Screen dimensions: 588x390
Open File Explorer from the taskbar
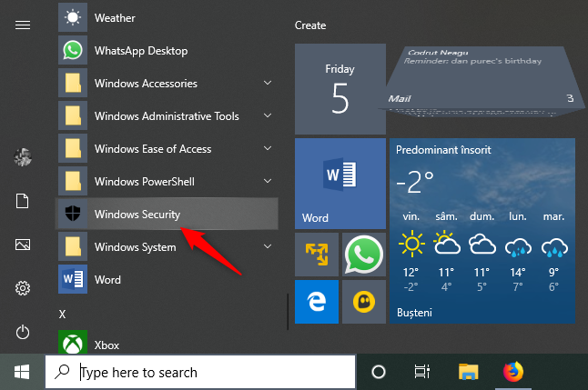pos(469,372)
